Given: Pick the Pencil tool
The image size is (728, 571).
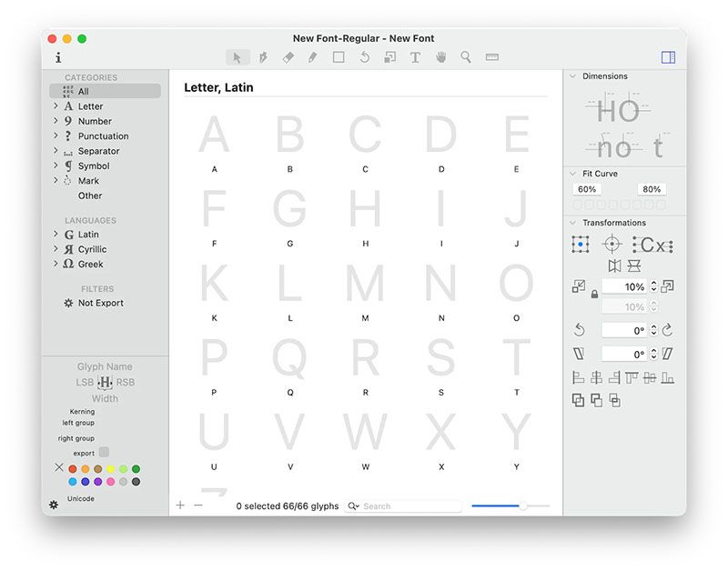Looking at the screenshot, I should (x=313, y=57).
